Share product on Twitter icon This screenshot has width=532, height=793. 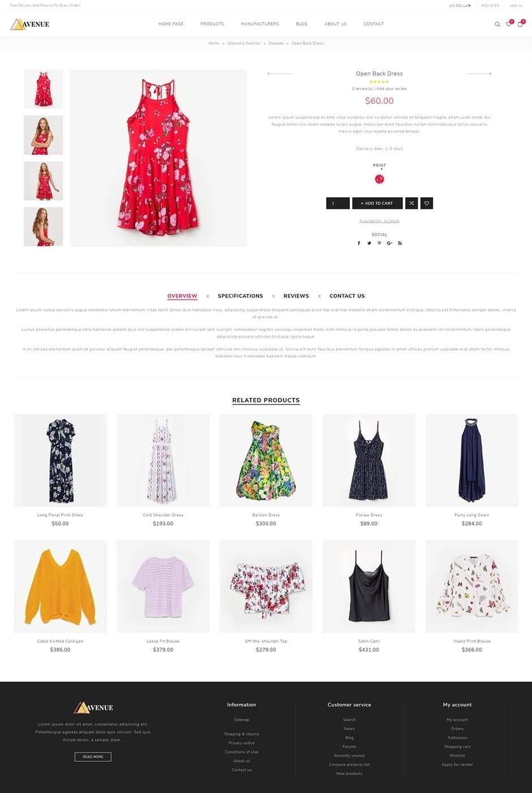pyautogui.click(x=369, y=243)
